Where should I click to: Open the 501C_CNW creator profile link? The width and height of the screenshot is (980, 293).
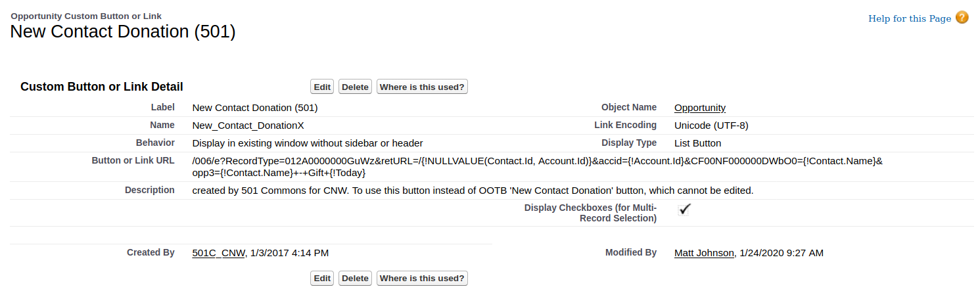coord(218,253)
